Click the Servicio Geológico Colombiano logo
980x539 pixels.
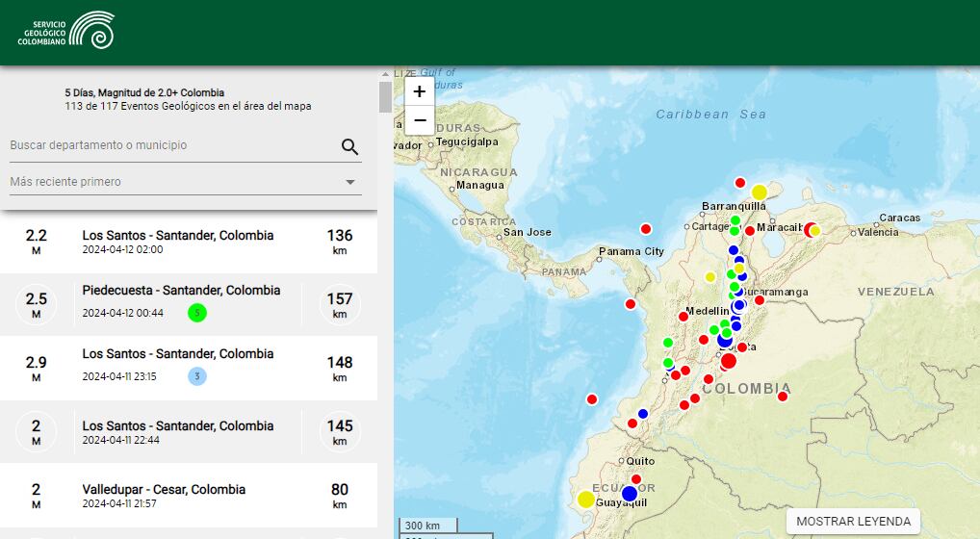[x=66, y=31]
